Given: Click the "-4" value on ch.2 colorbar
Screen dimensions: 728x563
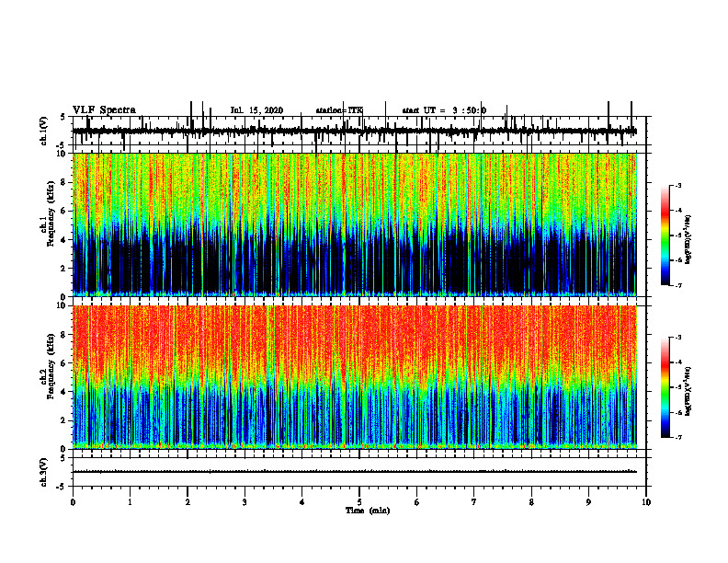Looking at the screenshot, I should [x=677, y=362].
